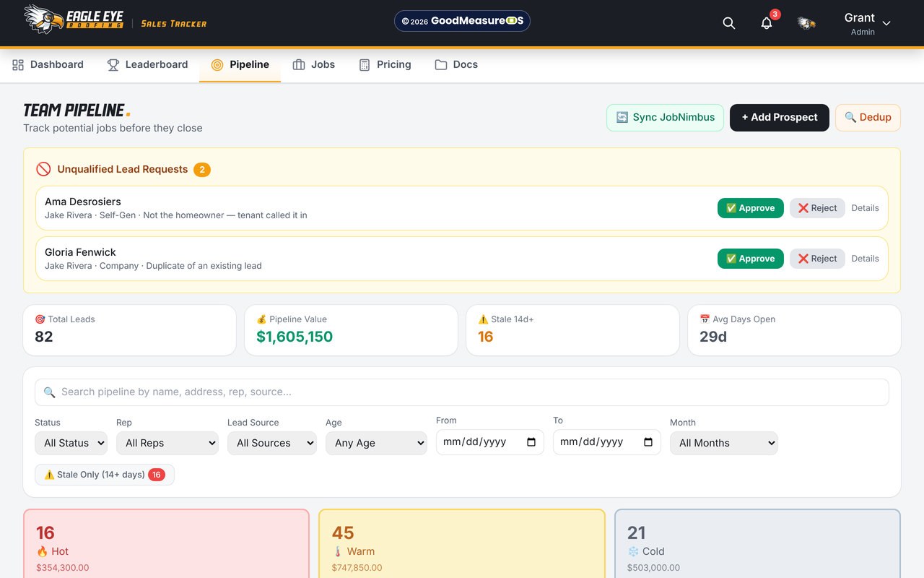924x578 pixels.
Task: Click the eagle avatar icon
Action: [x=806, y=23]
